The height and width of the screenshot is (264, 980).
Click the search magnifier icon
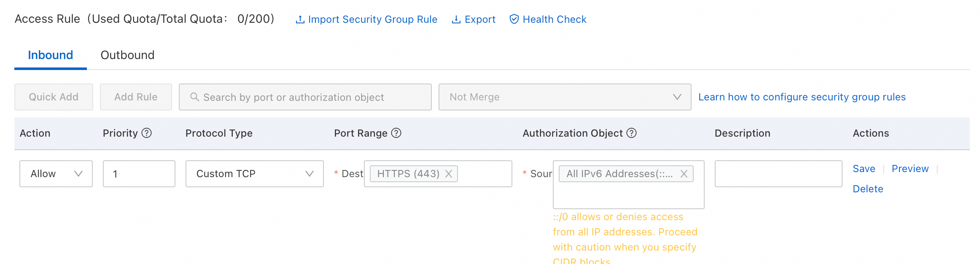(x=194, y=97)
